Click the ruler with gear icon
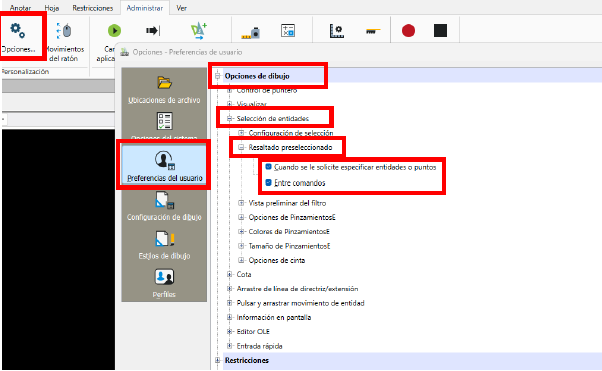This screenshot has width=602, height=371. coord(337,31)
